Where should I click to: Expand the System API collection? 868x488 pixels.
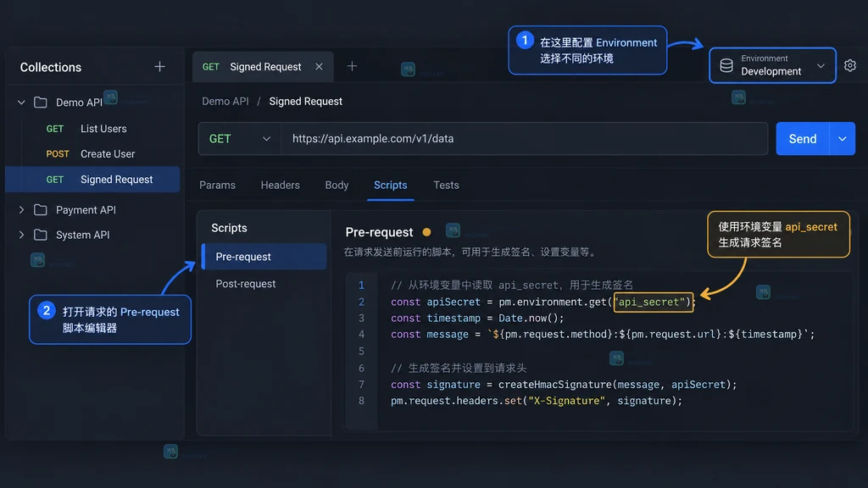click(21, 235)
